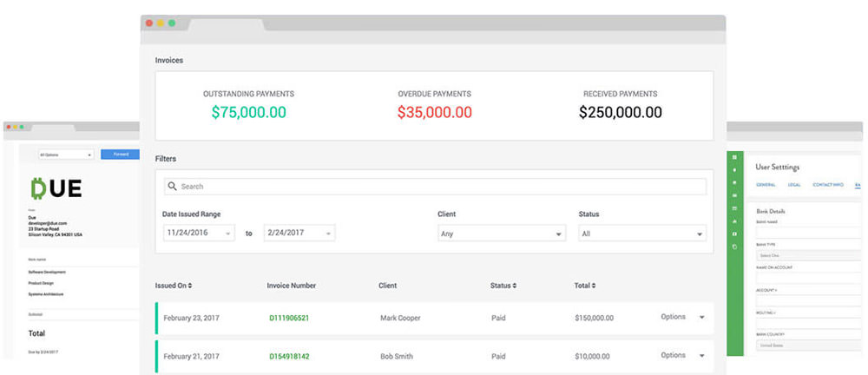This screenshot has width=868, height=375.
Task: Click the February 21, 2017 issue date
Action: (x=192, y=356)
